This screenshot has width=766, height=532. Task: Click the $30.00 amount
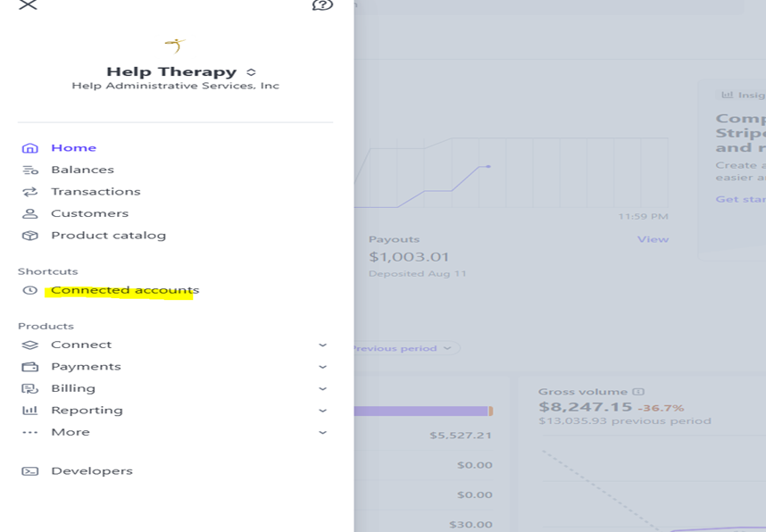point(470,525)
